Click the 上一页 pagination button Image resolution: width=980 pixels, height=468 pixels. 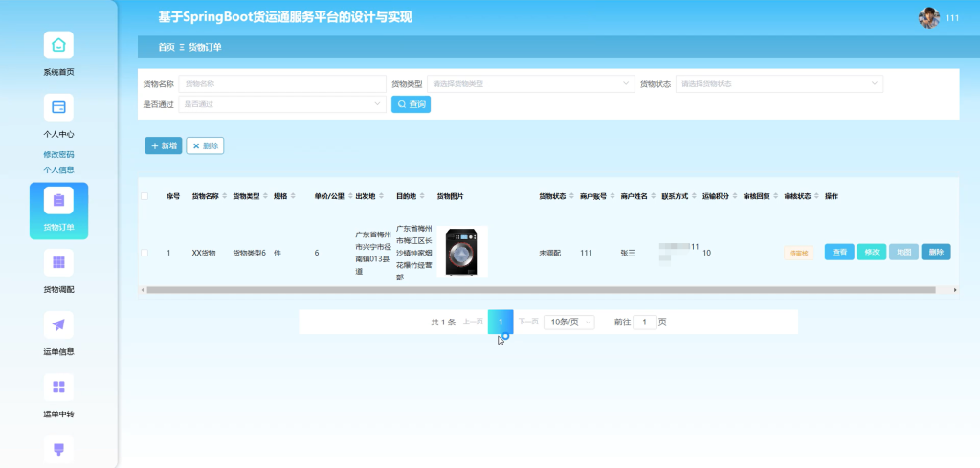pyautogui.click(x=473, y=322)
